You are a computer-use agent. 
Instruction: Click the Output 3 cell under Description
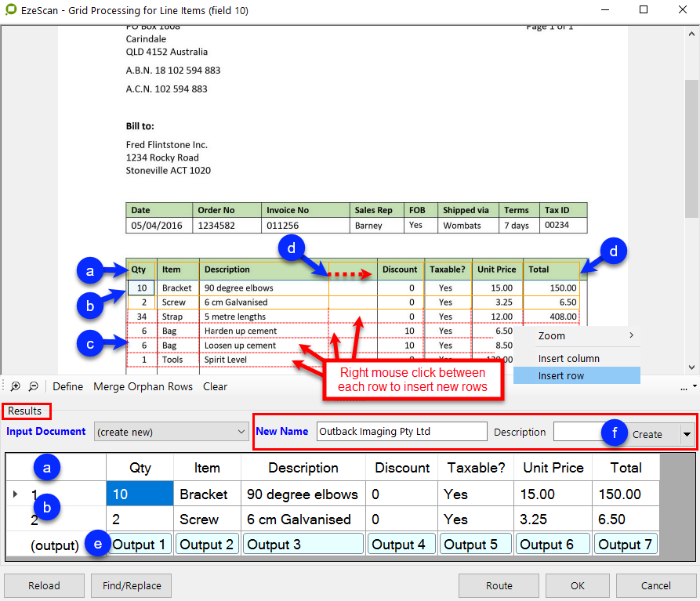303,545
